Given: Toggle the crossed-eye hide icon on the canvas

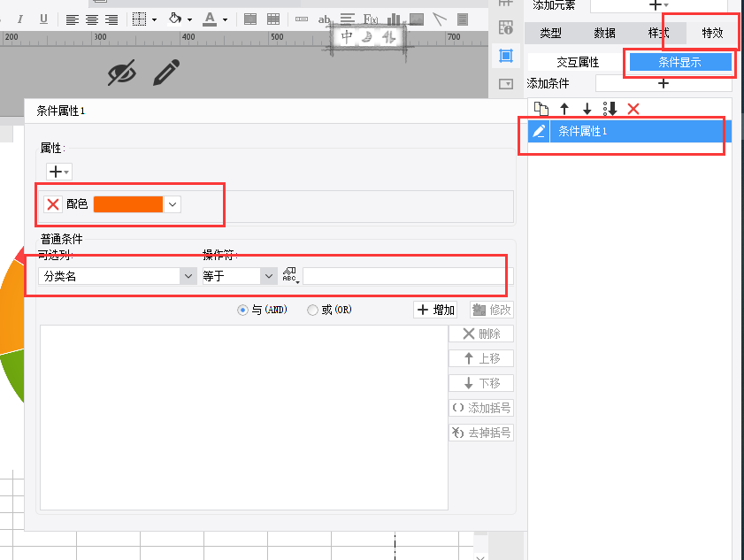Looking at the screenshot, I should point(122,73).
